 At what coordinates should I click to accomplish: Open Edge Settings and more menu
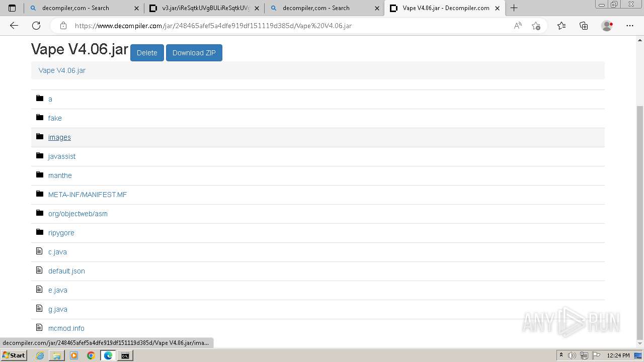(x=630, y=26)
